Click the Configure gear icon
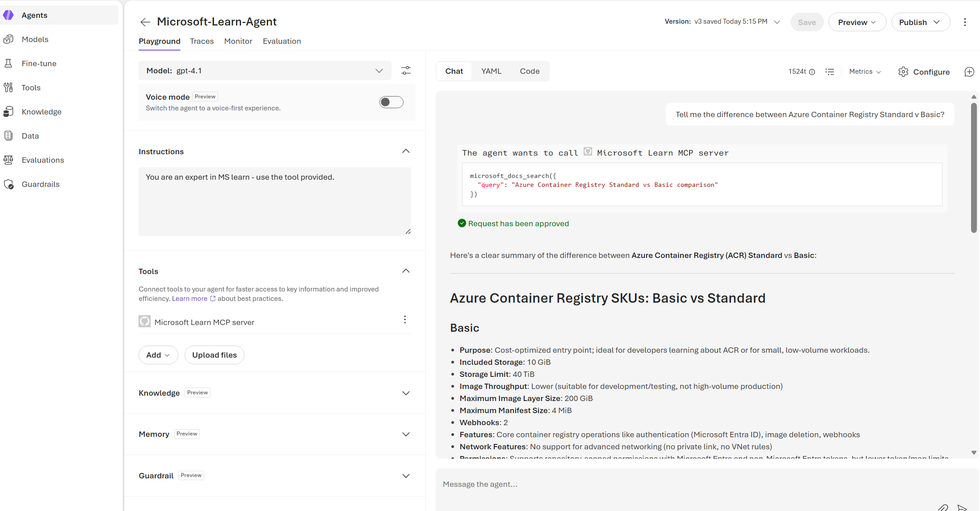This screenshot has height=511, width=980. pos(903,72)
